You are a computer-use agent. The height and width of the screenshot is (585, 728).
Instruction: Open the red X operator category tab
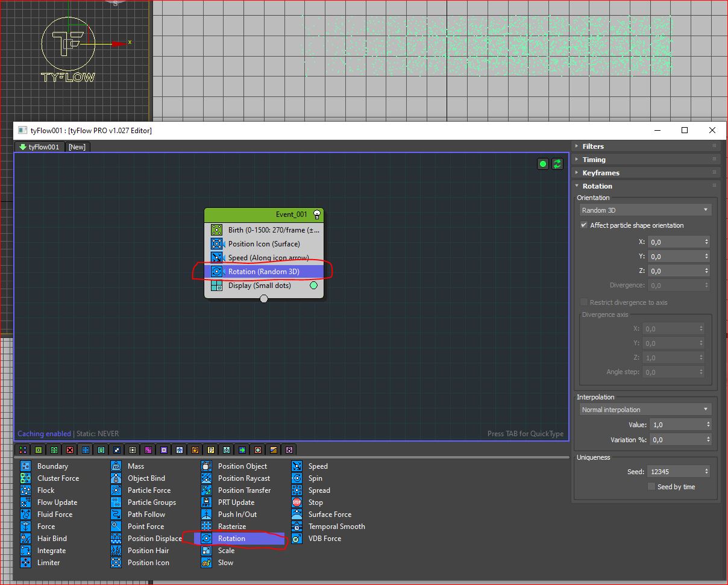(x=70, y=450)
